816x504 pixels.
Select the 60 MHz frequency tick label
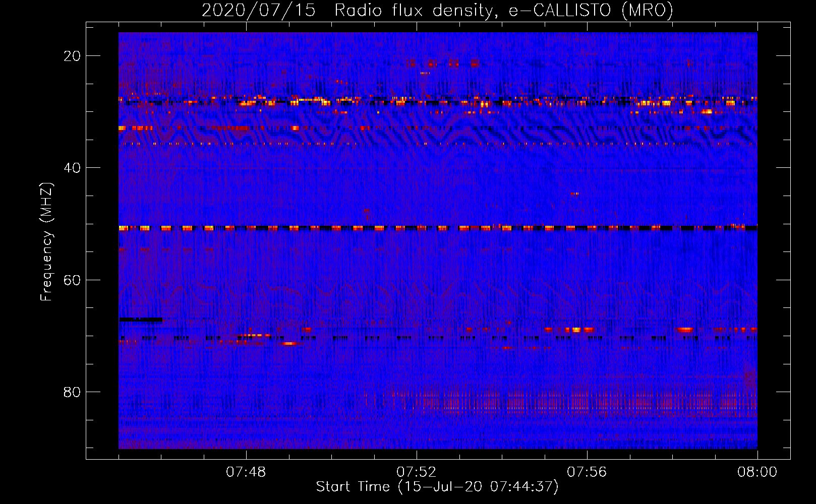[x=73, y=280]
